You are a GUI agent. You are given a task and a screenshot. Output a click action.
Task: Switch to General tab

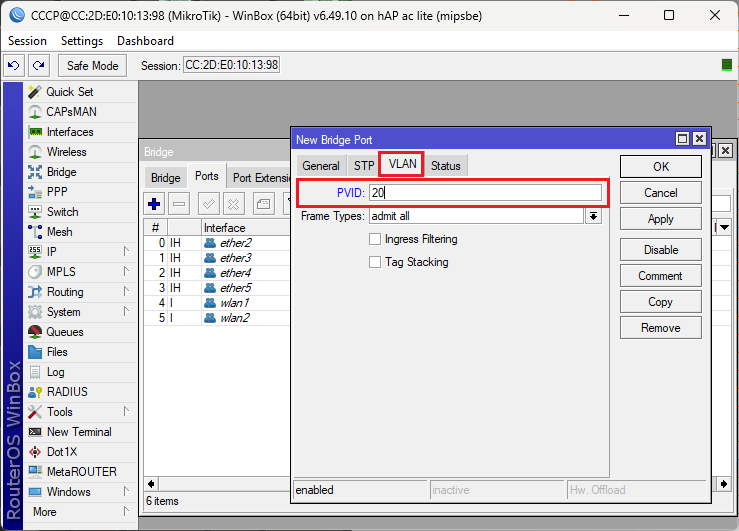[x=320, y=166]
